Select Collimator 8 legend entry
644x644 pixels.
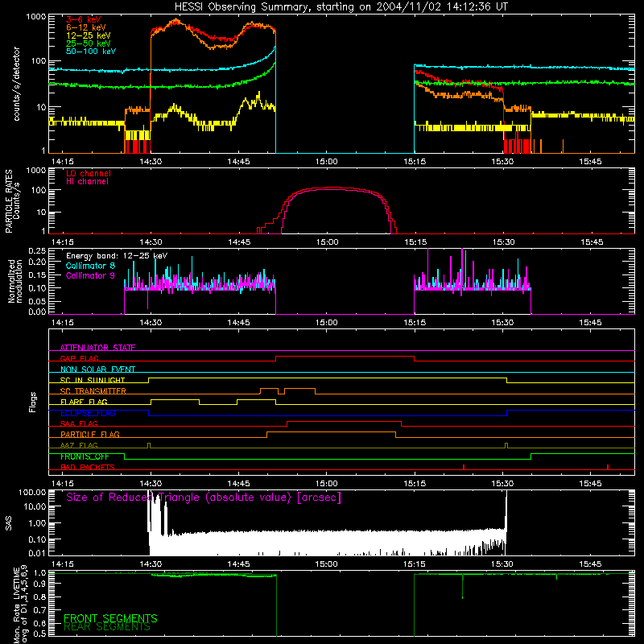(90, 266)
